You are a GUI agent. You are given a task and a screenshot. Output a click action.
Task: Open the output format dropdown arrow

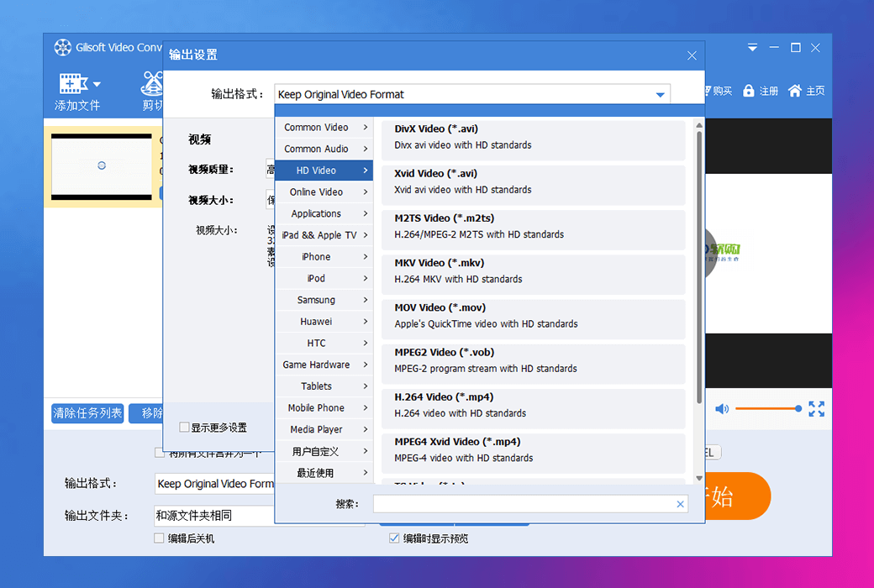tap(661, 95)
